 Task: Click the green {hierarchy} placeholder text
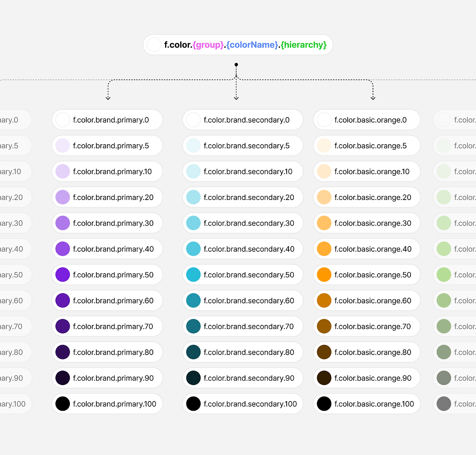click(303, 45)
